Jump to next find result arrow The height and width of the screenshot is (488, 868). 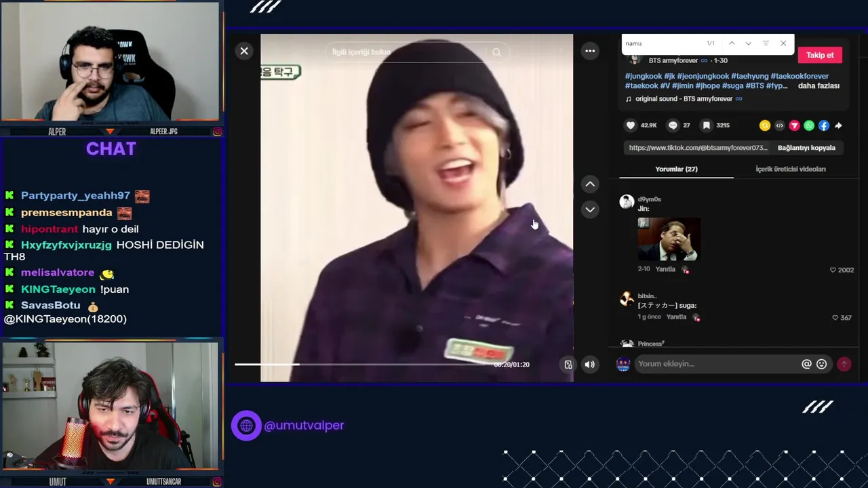(748, 43)
